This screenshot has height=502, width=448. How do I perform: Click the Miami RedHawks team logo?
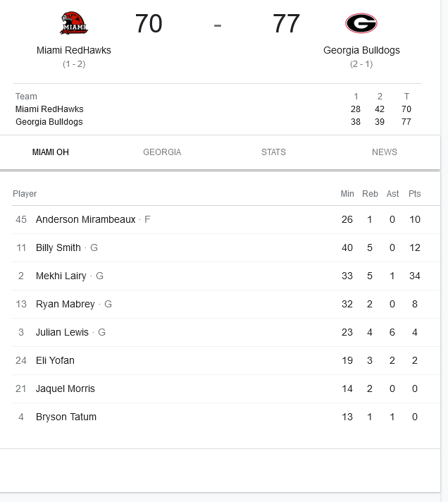tap(74, 23)
